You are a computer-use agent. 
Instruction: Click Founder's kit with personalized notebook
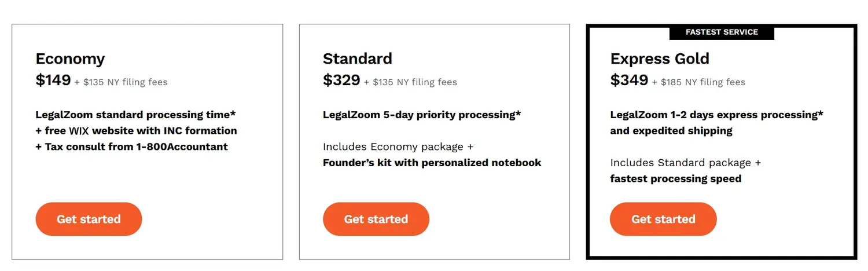pos(432,163)
